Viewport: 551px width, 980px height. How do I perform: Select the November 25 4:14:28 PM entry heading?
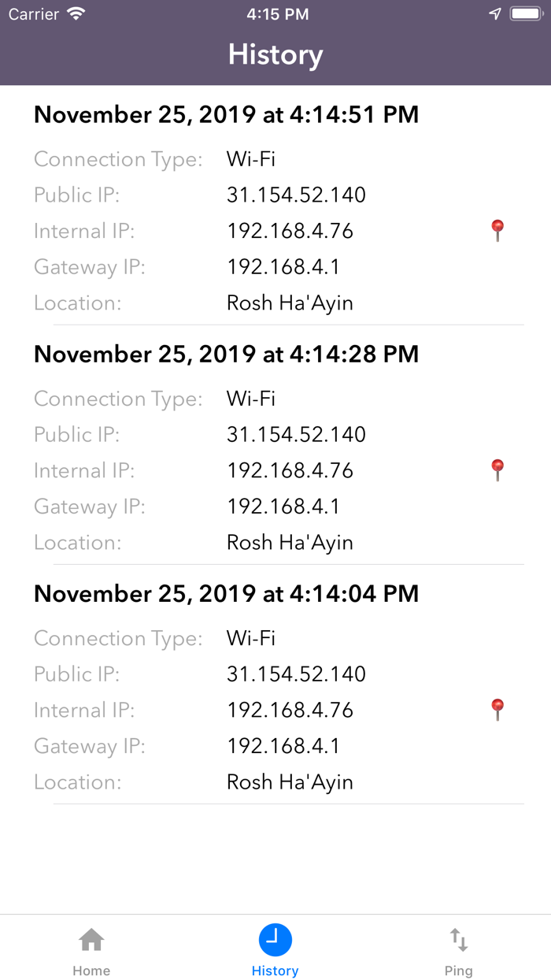tap(226, 355)
